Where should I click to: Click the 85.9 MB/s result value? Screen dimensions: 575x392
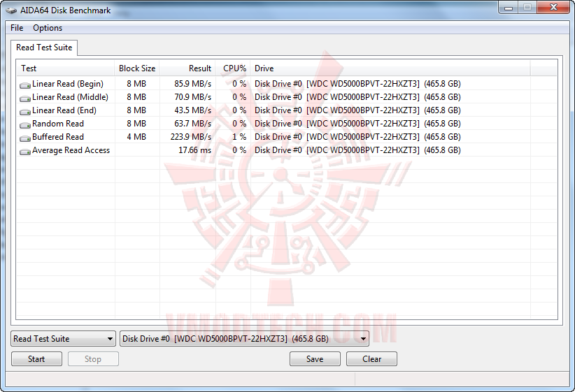pos(193,84)
